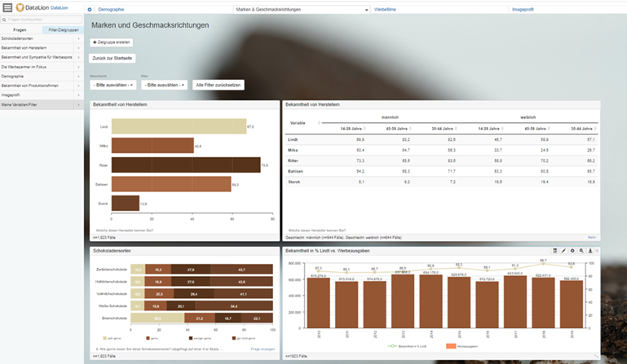
Task: Click the Imageprofil sidebar item text
Action: click(x=11, y=95)
